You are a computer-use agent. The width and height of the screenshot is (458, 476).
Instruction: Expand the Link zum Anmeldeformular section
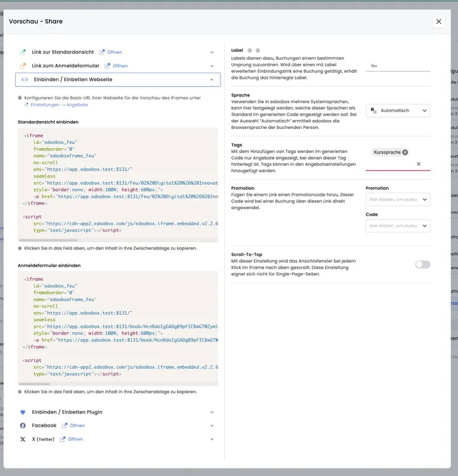pyautogui.click(x=212, y=66)
